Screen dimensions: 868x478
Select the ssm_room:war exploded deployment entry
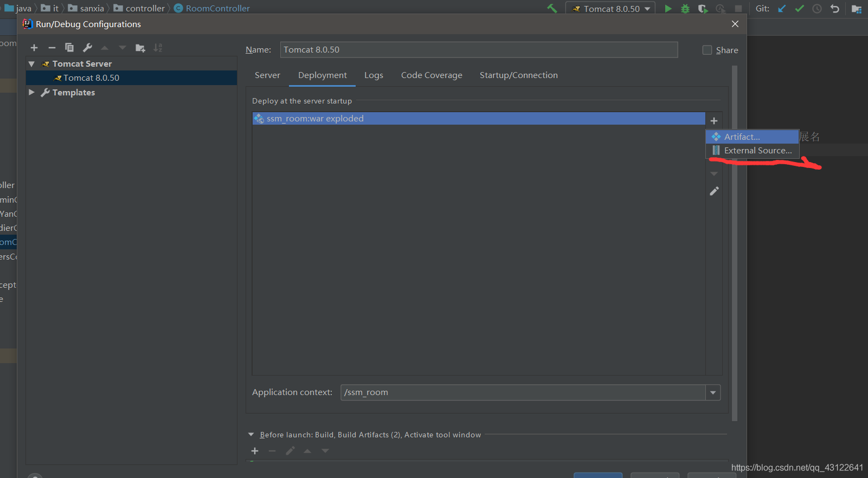coord(479,119)
